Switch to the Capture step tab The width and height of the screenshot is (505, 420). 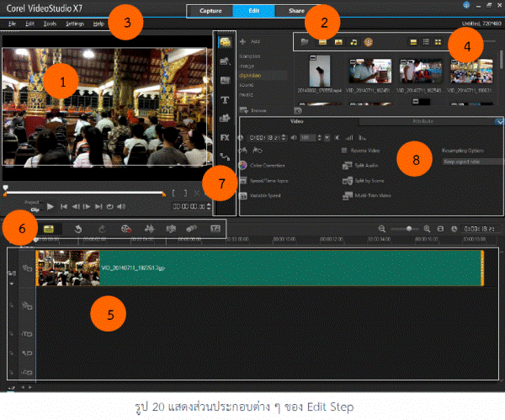210,11
